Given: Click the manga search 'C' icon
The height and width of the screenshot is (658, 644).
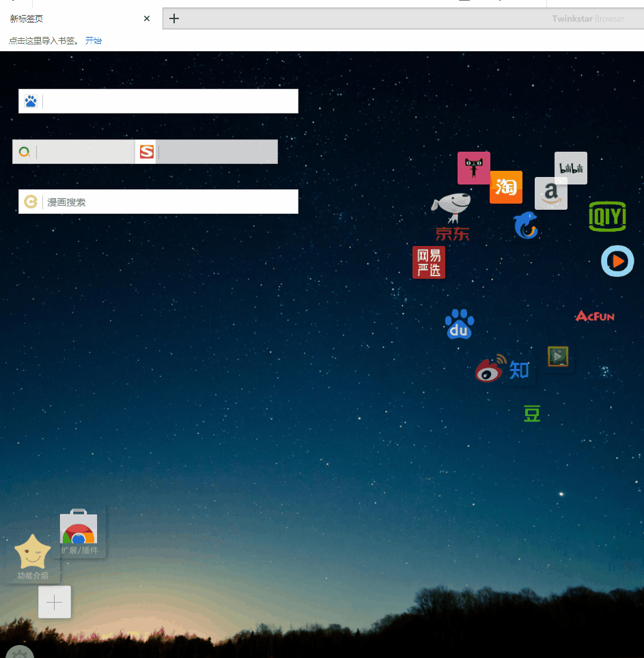Looking at the screenshot, I should (31, 202).
